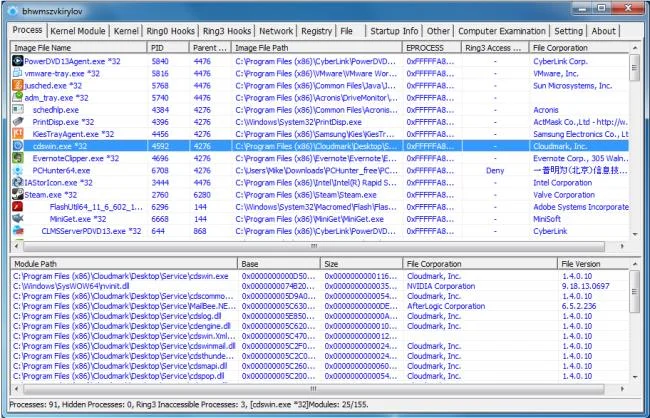This screenshot has width=650, height=418.
Task: Click the CLMSServerPDVD13.exe icon
Action: click(17, 231)
